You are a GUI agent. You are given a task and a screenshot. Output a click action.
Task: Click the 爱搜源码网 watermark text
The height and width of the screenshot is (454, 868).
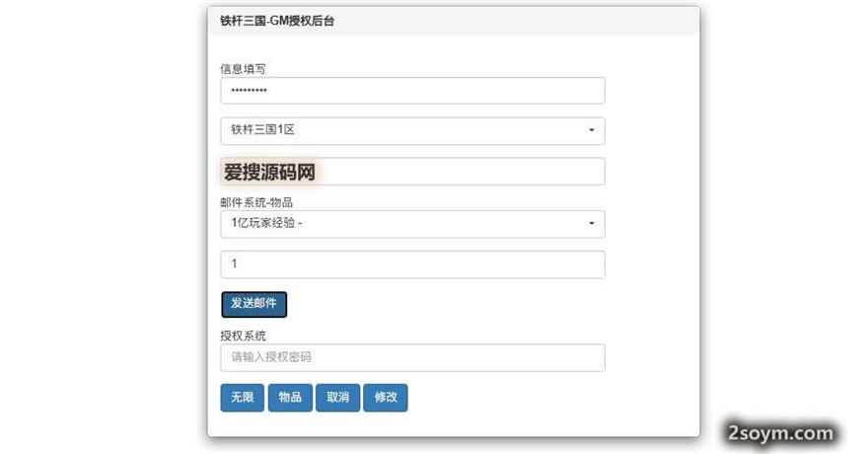[x=270, y=172]
